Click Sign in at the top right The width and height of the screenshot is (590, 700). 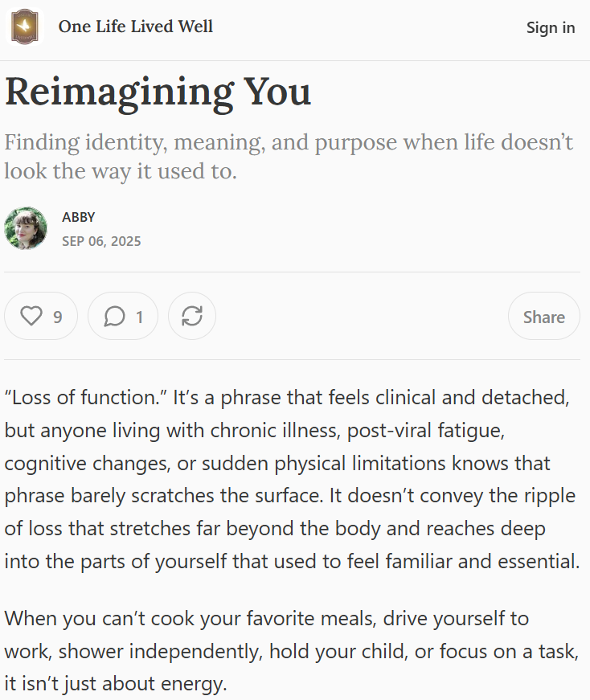(551, 27)
